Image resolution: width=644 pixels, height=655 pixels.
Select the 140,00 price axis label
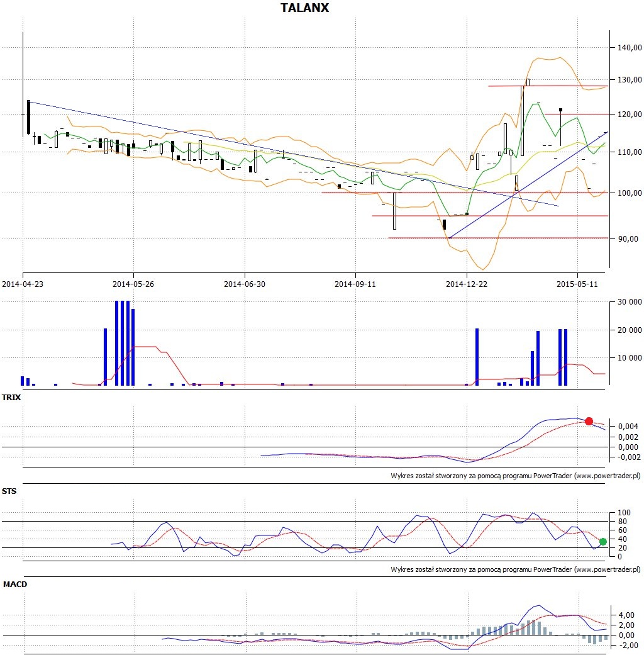[630, 48]
